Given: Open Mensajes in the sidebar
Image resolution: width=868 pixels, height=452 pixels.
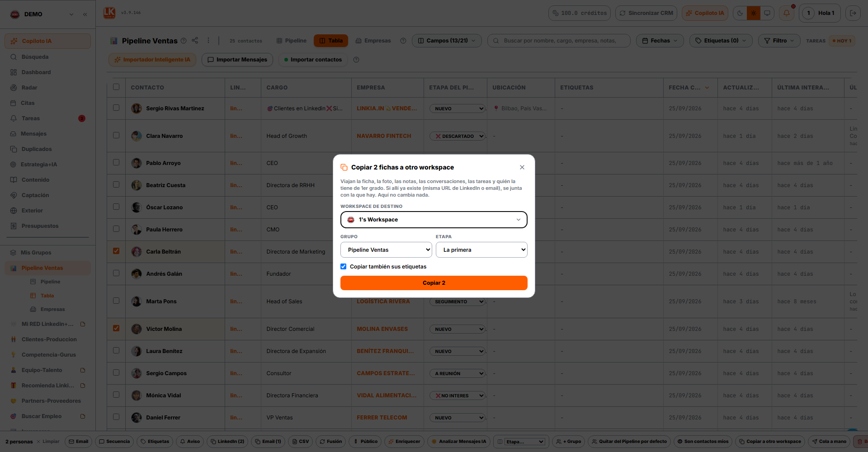Looking at the screenshot, I should (47, 134).
